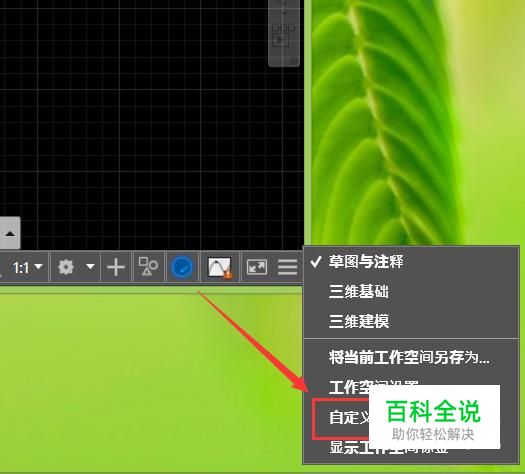Choose 将当前工作空间另存为... menu entry
The width and height of the screenshot is (525, 474).
pos(411,357)
